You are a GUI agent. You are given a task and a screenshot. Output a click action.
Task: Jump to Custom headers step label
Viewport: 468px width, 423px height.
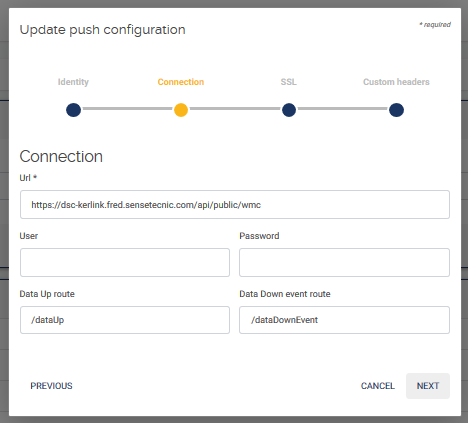(x=396, y=82)
